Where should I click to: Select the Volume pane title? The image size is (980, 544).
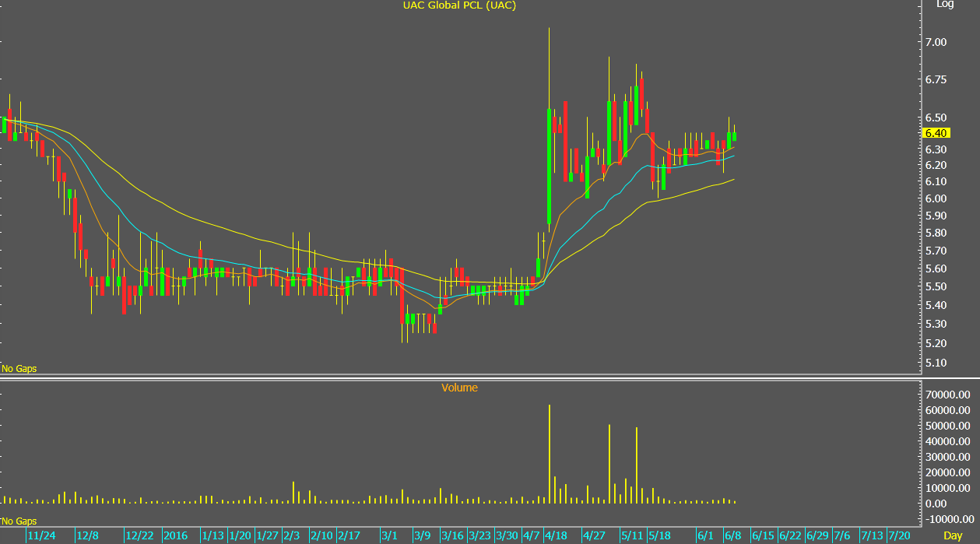pos(459,387)
